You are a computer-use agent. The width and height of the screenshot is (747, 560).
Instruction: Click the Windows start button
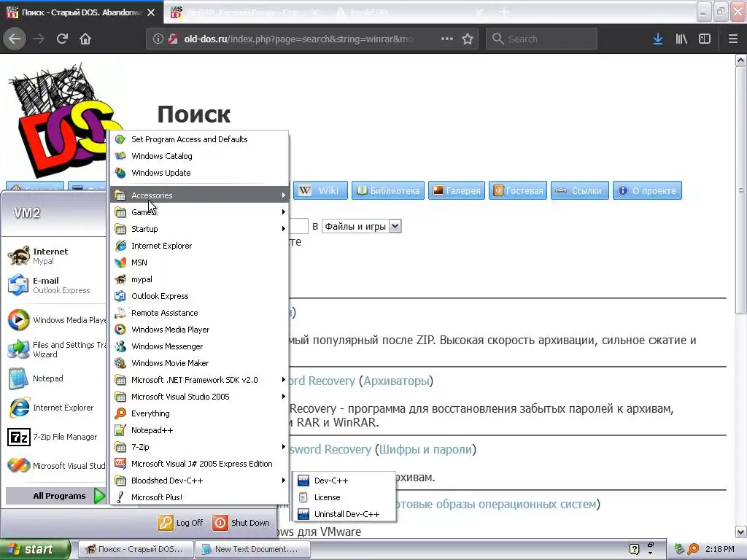tap(34, 549)
